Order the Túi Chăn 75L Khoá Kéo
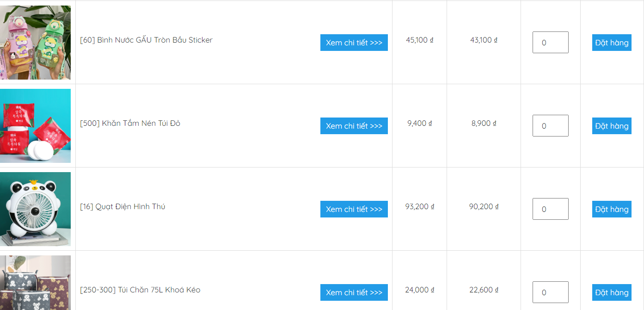 (612, 292)
